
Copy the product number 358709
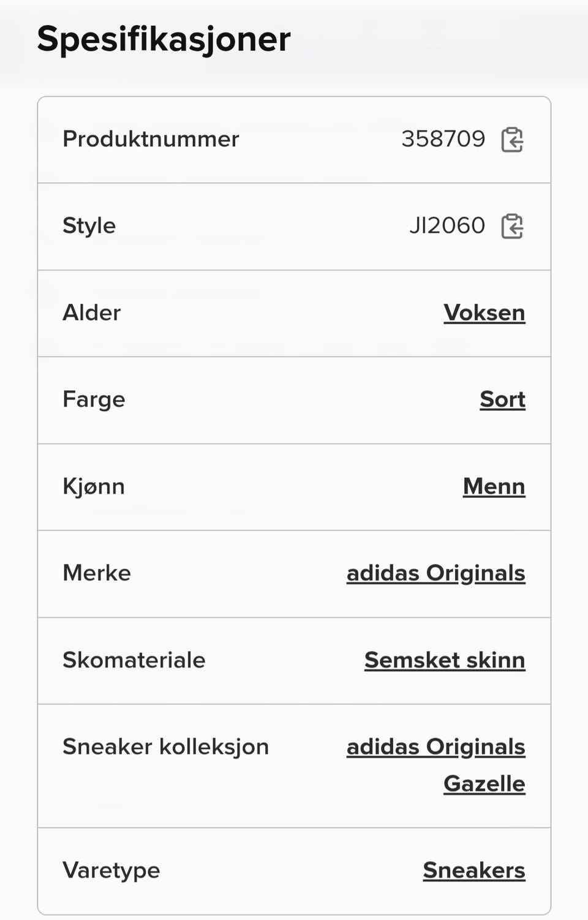point(512,140)
